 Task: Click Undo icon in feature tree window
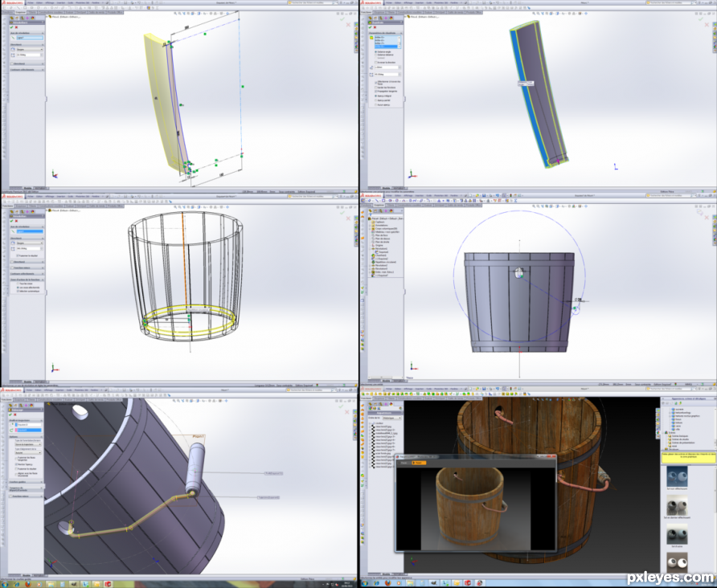498,195
